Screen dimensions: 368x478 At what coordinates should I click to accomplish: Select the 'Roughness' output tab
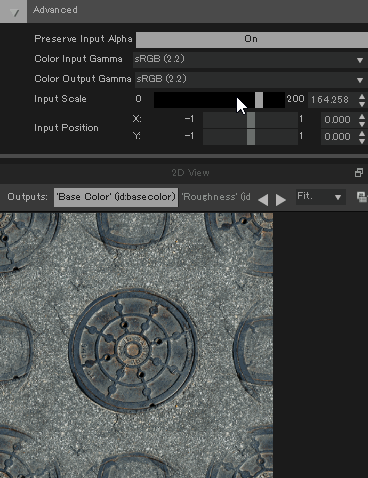(217, 197)
